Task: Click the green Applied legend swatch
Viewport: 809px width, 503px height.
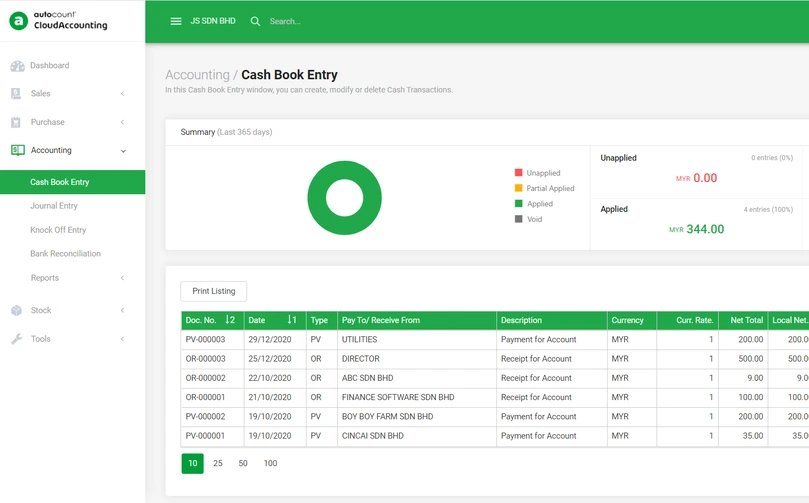Action: (519, 203)
